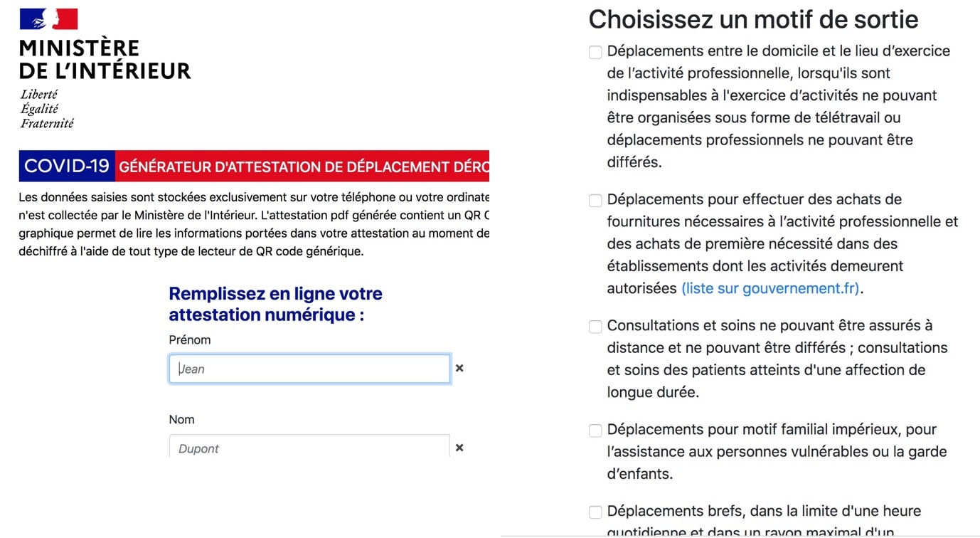Tick the checkbox for achats de première nécessité
Viewport: 980px width, 538px height.
pos(595,201)
